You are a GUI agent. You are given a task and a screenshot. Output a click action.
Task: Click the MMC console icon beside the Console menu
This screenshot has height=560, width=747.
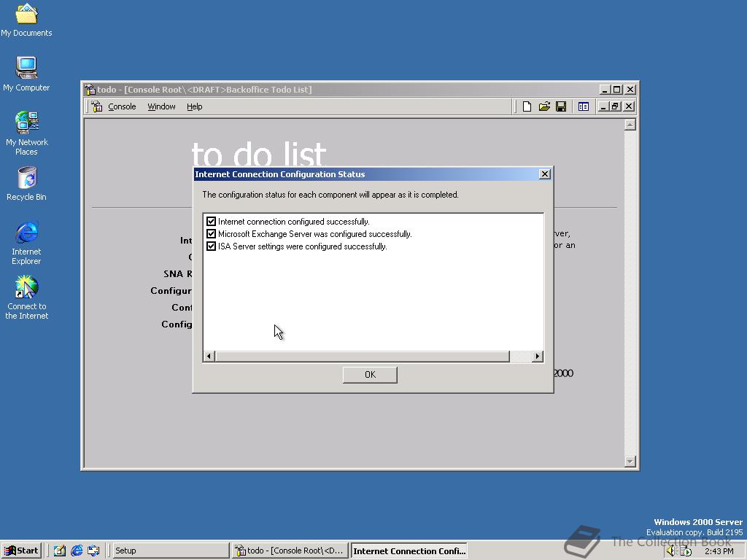tap(97, 106)
